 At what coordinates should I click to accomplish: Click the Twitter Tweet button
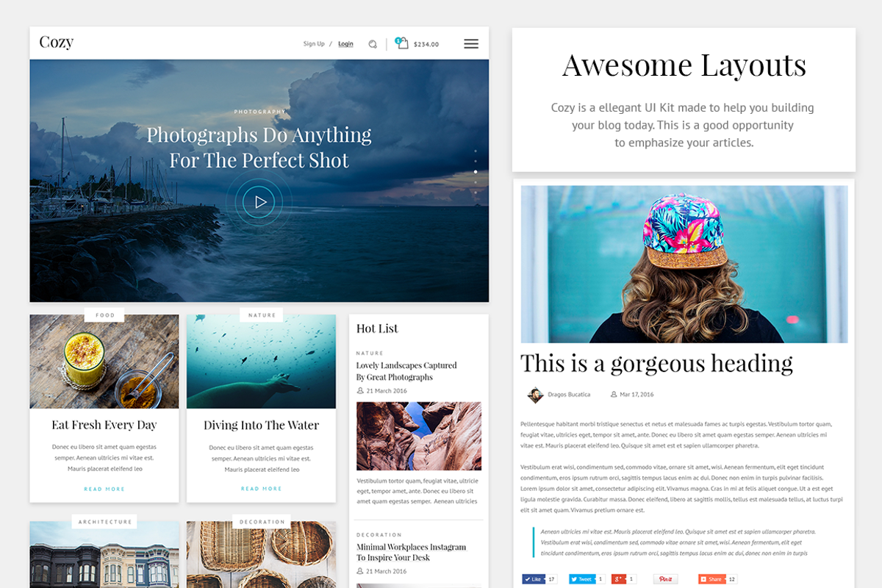[x=581, y=579]
